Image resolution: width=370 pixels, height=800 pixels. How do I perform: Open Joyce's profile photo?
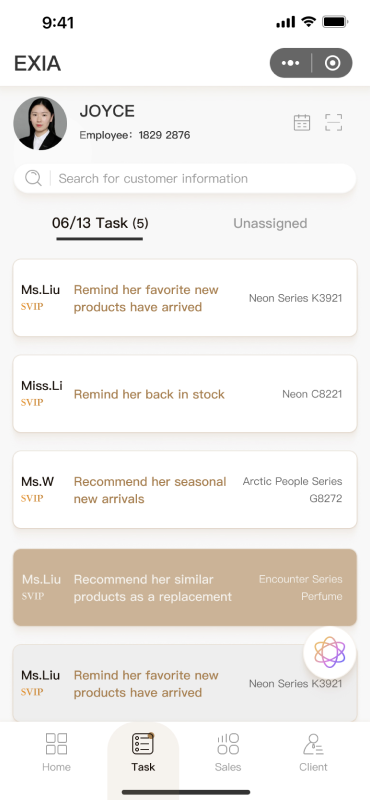[x=40, y=123]
